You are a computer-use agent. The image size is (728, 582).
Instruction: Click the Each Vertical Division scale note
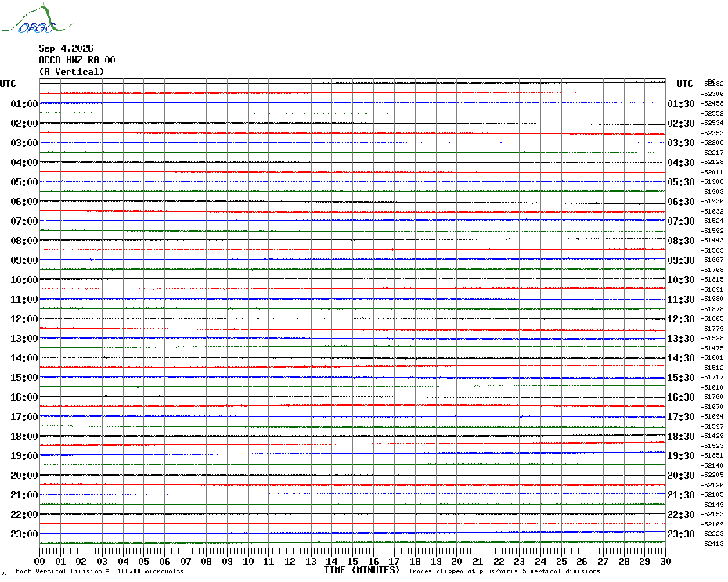coord(100,571)
